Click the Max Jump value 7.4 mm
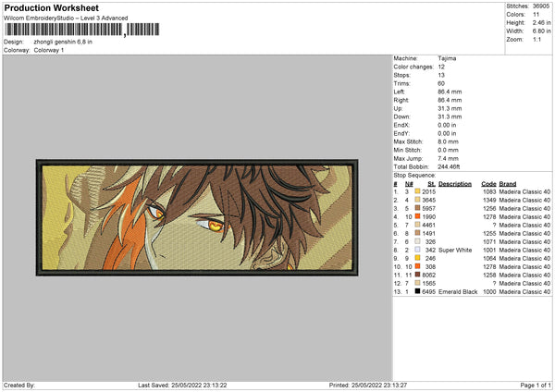Screen dimensions: 555x392 click(x=448, y=158)
